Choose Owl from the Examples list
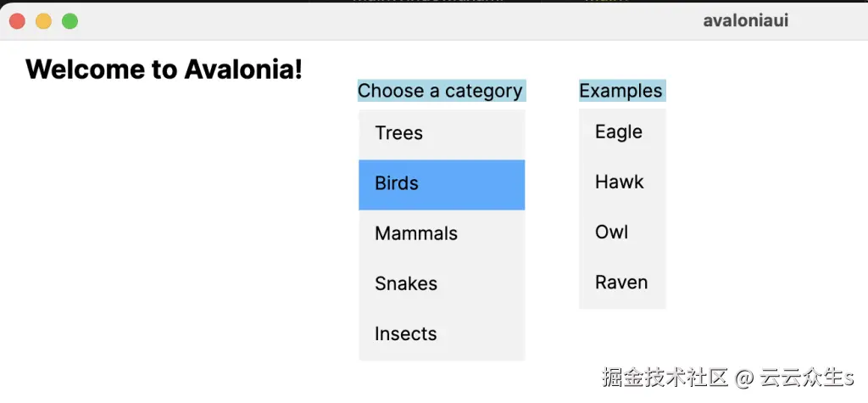The height and width of the screenshot is (403, 868). pos(621,232)
